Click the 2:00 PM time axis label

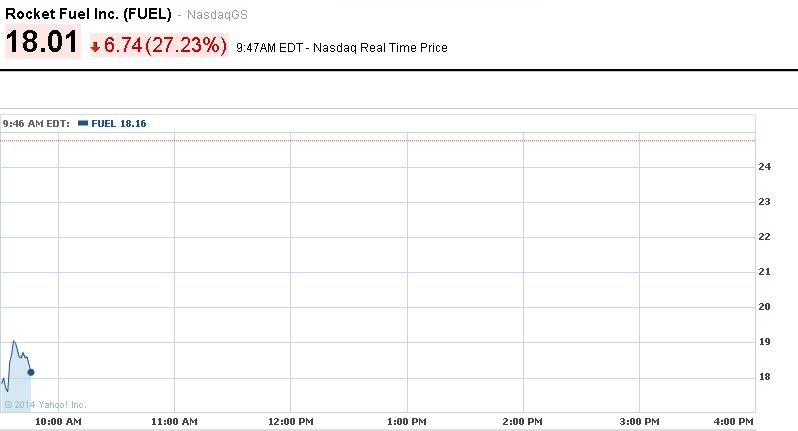click(521, 423)
